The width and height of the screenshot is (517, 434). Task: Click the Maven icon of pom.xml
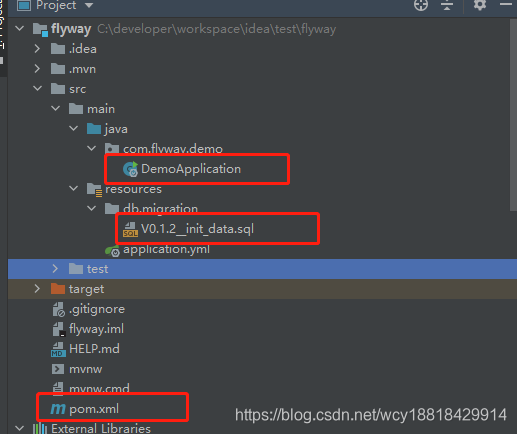coord(58,409)
